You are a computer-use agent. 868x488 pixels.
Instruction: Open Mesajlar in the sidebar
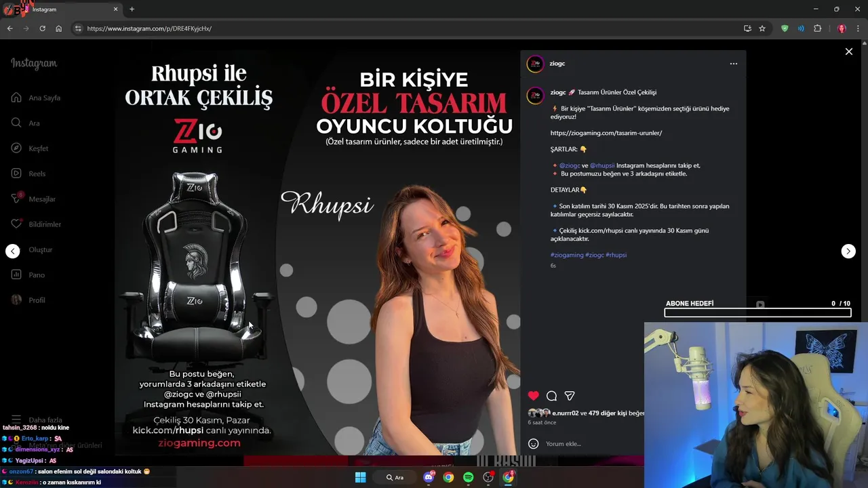tap(33, 199)
